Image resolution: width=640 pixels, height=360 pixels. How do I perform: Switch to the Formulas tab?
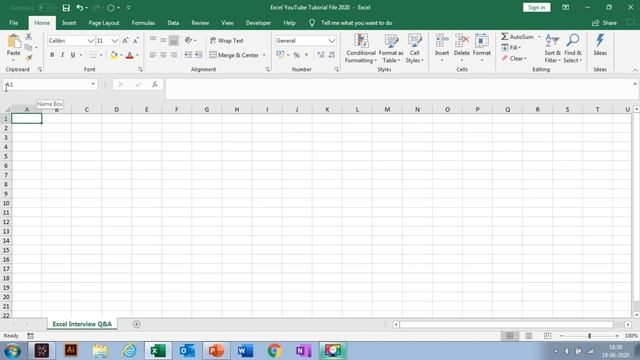(143, 23)
